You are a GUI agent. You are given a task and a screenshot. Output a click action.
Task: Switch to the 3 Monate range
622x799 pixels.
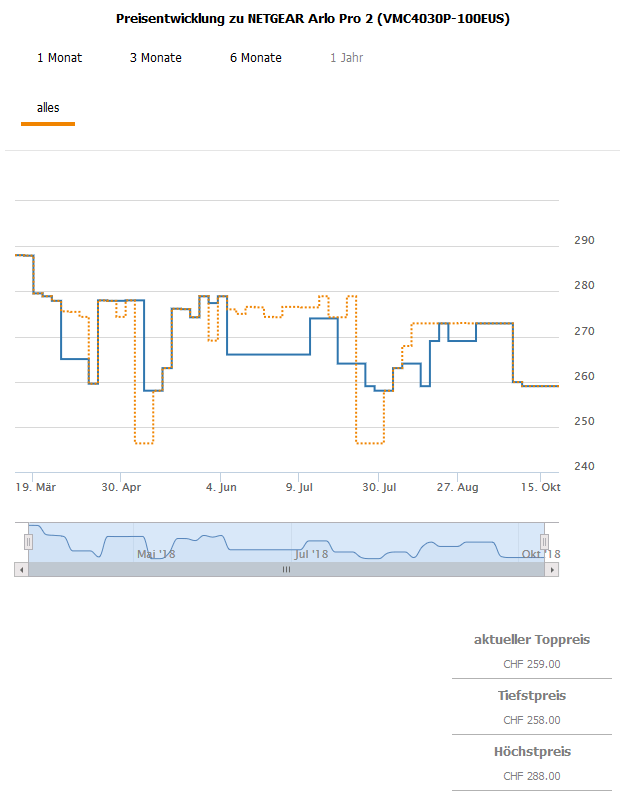click(x=156, y=58)
